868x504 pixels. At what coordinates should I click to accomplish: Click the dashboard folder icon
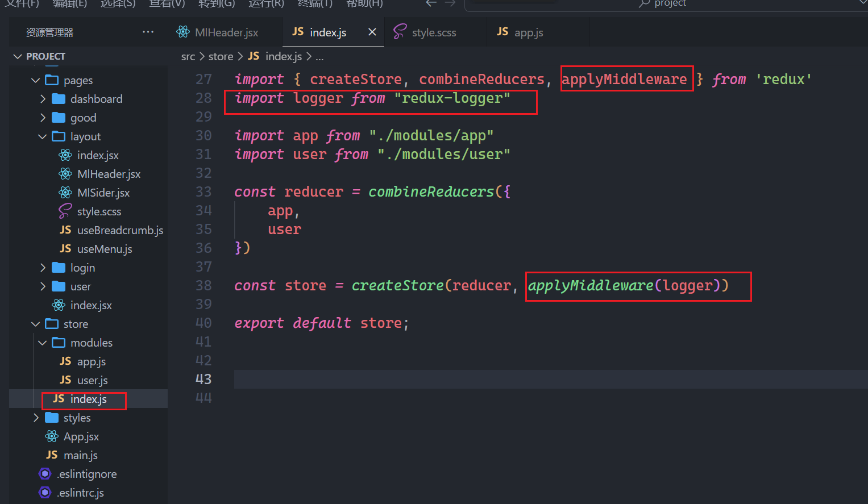[x=59, y=99]
